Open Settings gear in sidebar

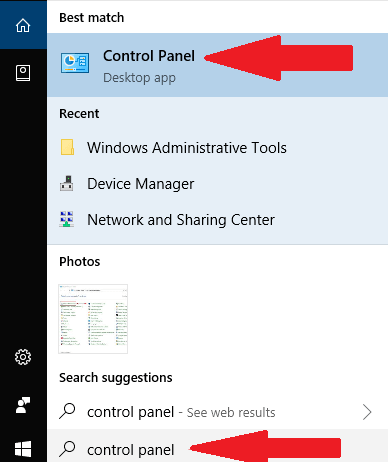coord(23,357)
